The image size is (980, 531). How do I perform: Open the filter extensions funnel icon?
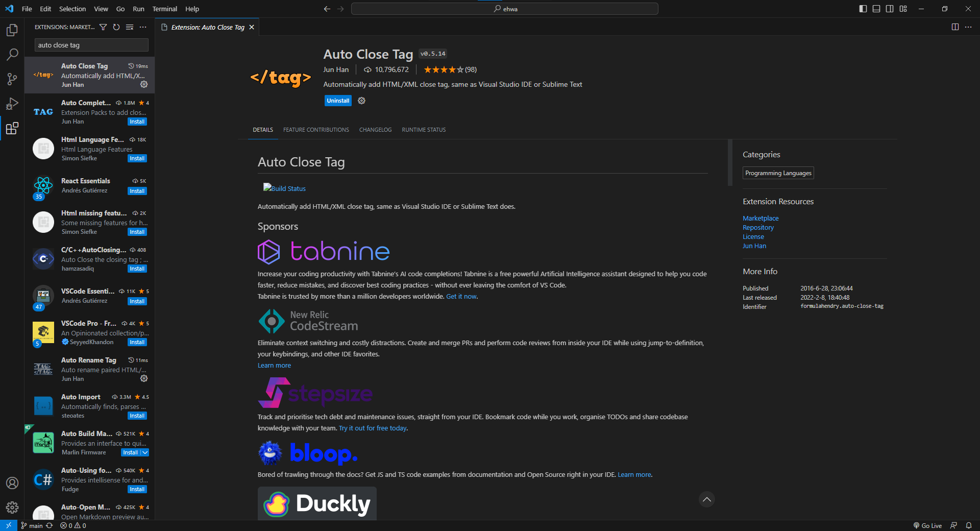(103, 27)
